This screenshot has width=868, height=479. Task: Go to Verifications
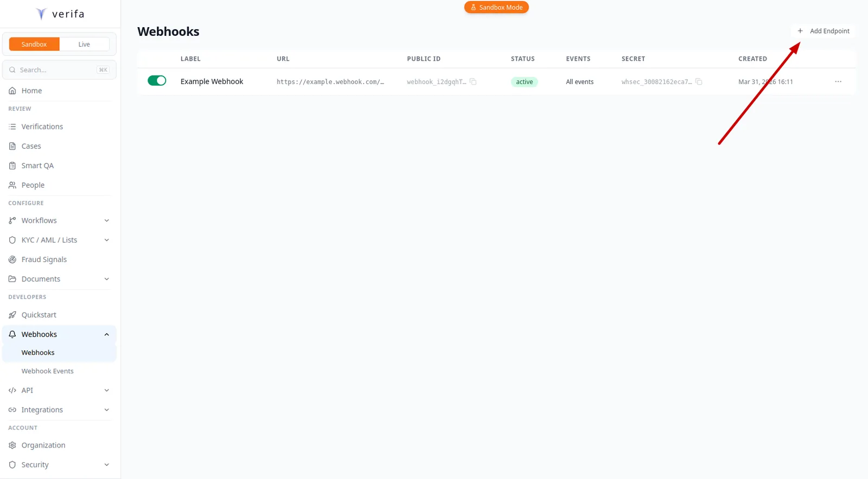[x=59, y=126]
